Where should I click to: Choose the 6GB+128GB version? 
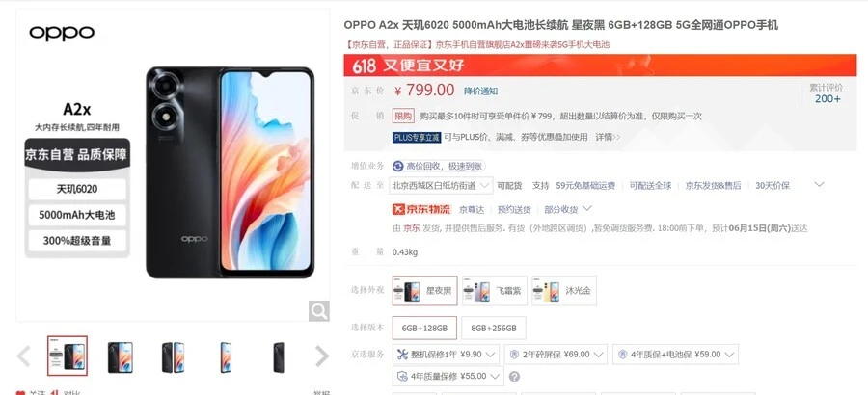[x=424, y=329]
